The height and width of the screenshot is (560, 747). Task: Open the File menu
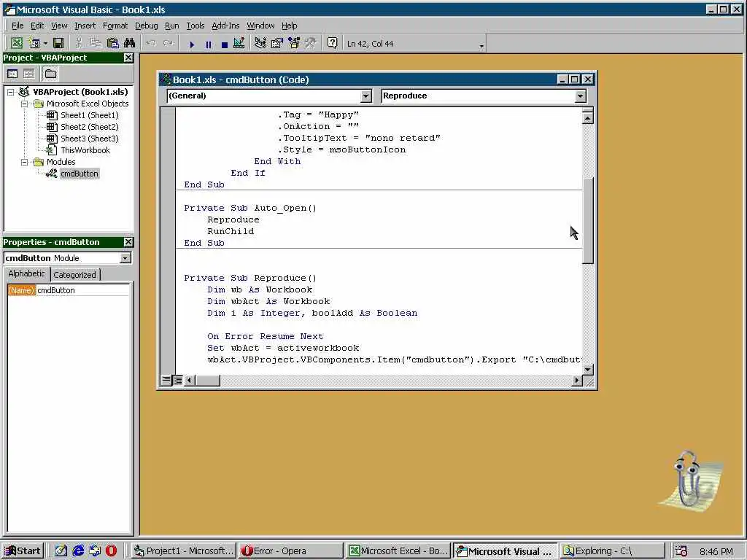click(18, 26)
